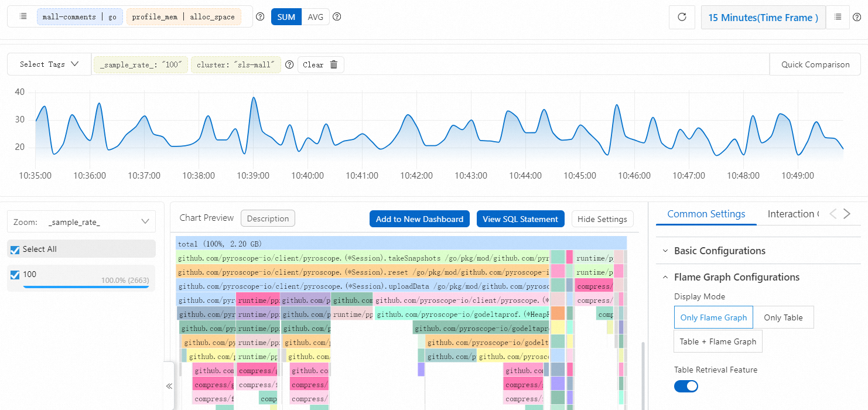The image size is (868, 410).
Task: Select the SUM aggregation
Action: coord(286,17)
